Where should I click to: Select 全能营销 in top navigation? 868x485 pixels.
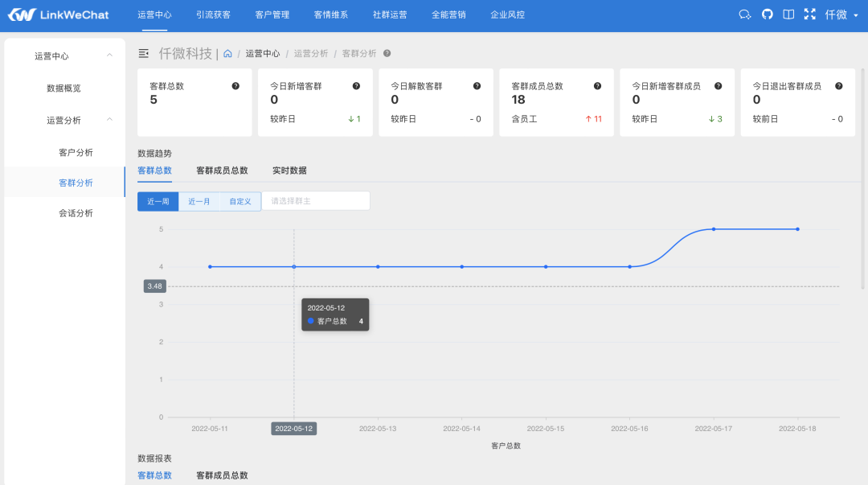click(x=448, y=15)
